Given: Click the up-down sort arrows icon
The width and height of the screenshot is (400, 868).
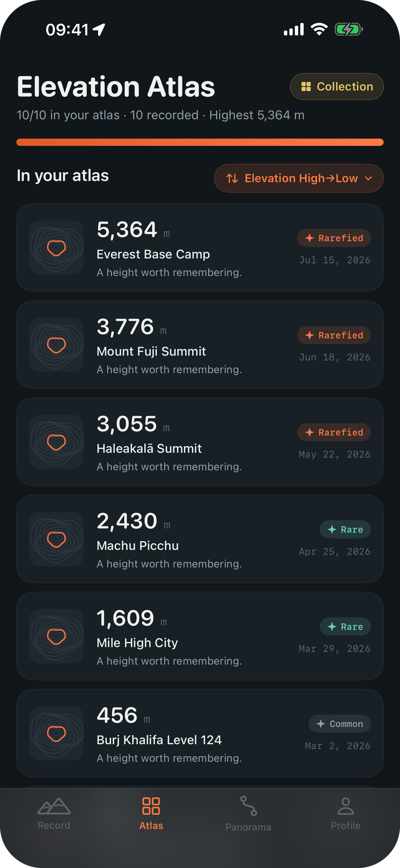Looking at the screenshot, I should tap(232, 178).
